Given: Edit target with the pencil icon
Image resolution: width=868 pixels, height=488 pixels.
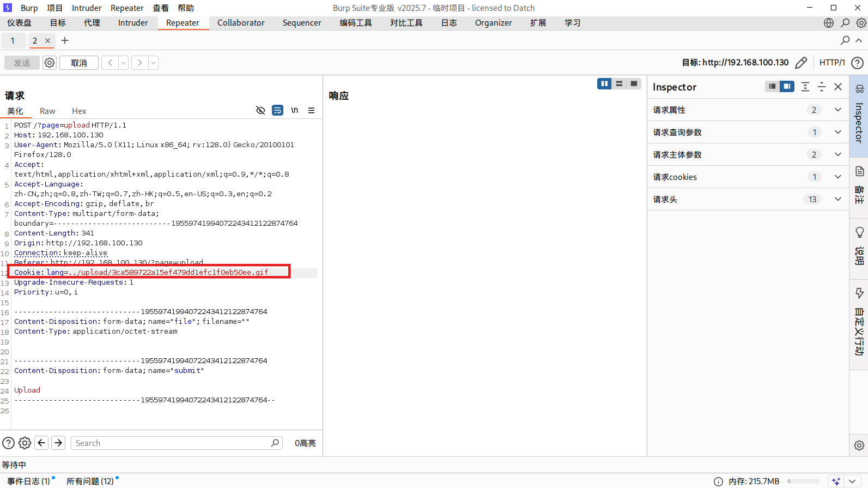Looking at the screenshot, I should click(x=801, y=63).
